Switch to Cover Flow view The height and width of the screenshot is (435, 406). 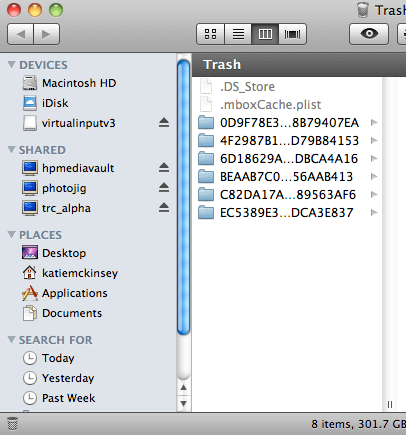coord(292,34)
